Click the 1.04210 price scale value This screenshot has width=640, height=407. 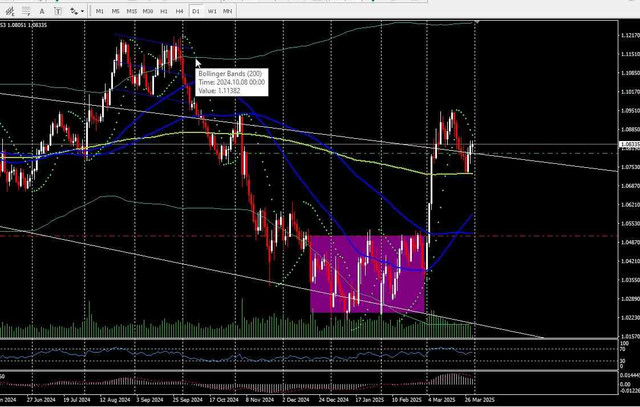(630, 261)
